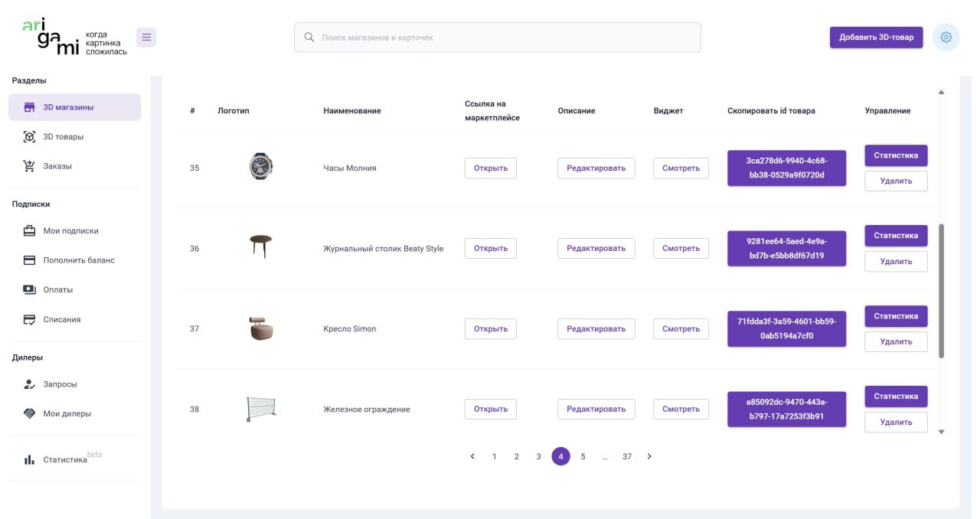The width and height of the screenshot is (980, 519).
Task: Click Смотреть for Железное ограждение
Action: tap(681, 409)
